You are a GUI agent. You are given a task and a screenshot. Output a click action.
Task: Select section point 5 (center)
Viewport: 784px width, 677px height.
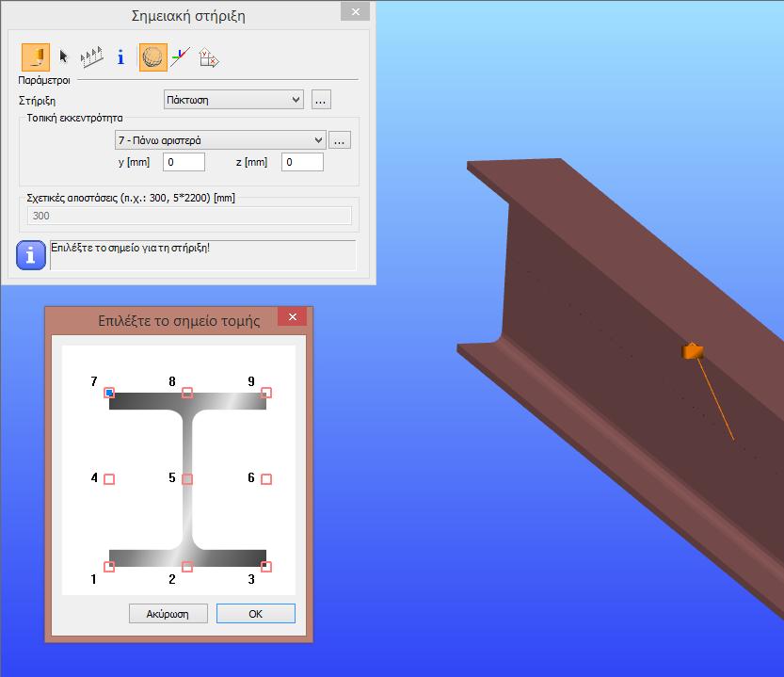(x=187, y=479)
